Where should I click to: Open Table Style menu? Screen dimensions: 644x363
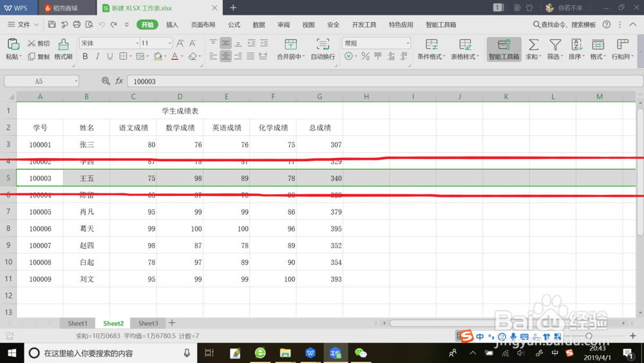465,50
